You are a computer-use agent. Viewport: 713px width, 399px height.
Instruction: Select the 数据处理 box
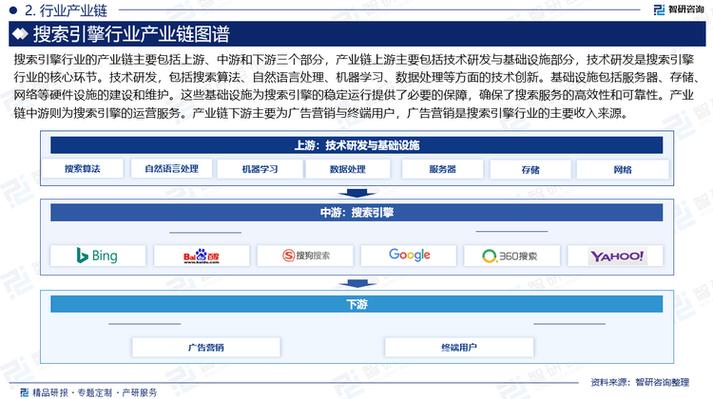click(347, 169)
